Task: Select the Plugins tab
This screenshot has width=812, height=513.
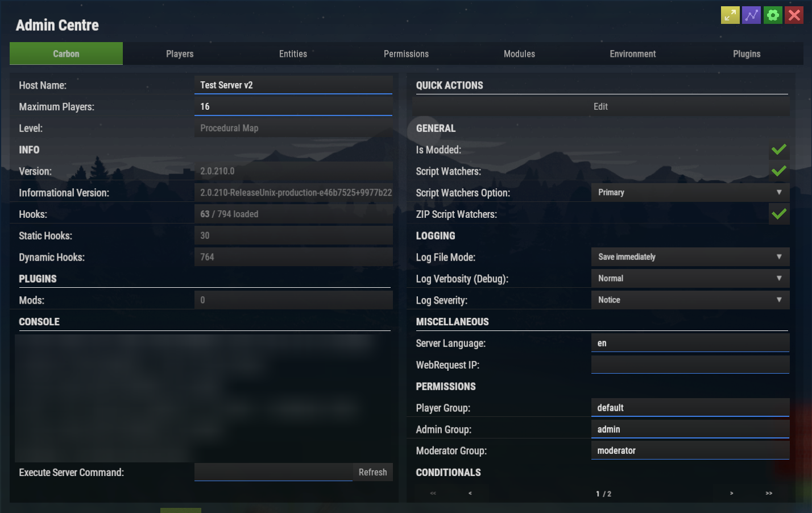Action: click(x=746, y=53)
